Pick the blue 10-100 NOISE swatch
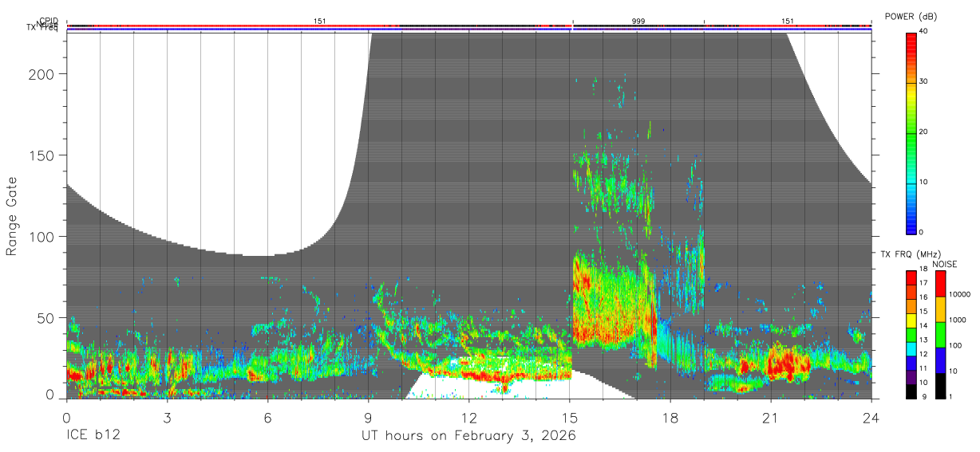Screen dimensions: 980x452 [939, 360]
